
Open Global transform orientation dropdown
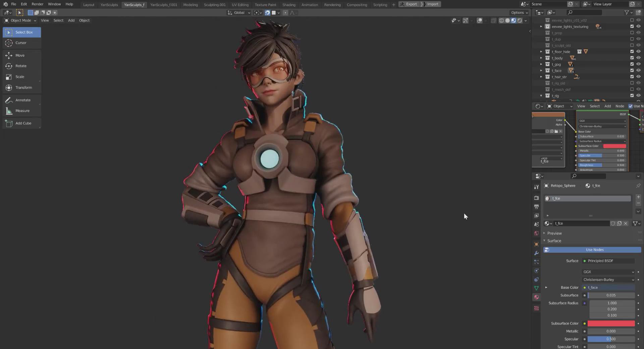[x=239, y=13]
